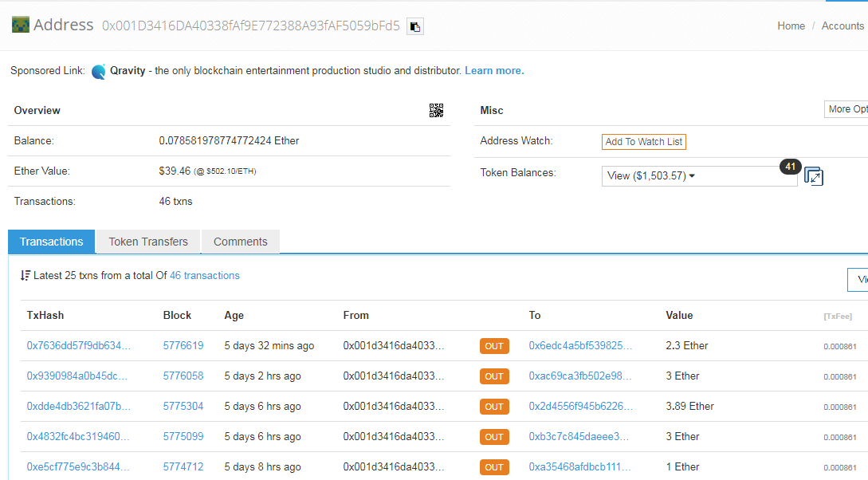Screen dimensions: 868x480
Task: Click Add To Watch List button
Action: coord(644,142)
